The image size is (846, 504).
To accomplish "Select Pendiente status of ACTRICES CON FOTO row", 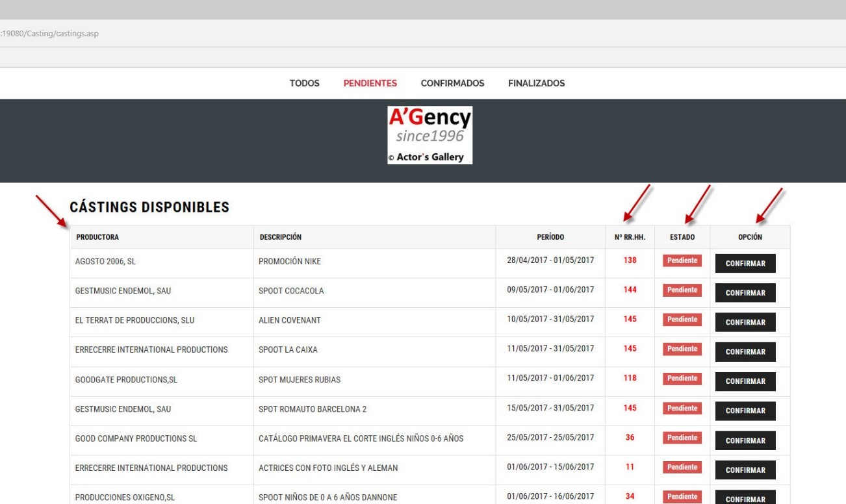I will [682, 467].
